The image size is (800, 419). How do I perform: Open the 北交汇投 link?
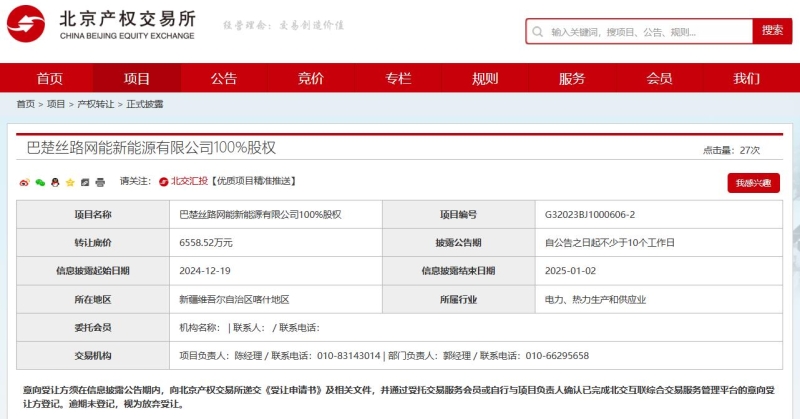(x=189, y=181)
